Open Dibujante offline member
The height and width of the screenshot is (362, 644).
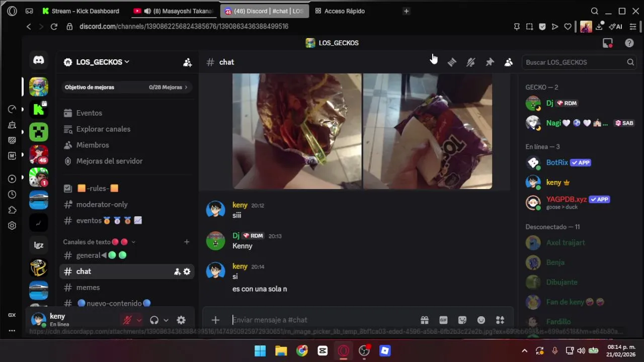tap(580, 282)
